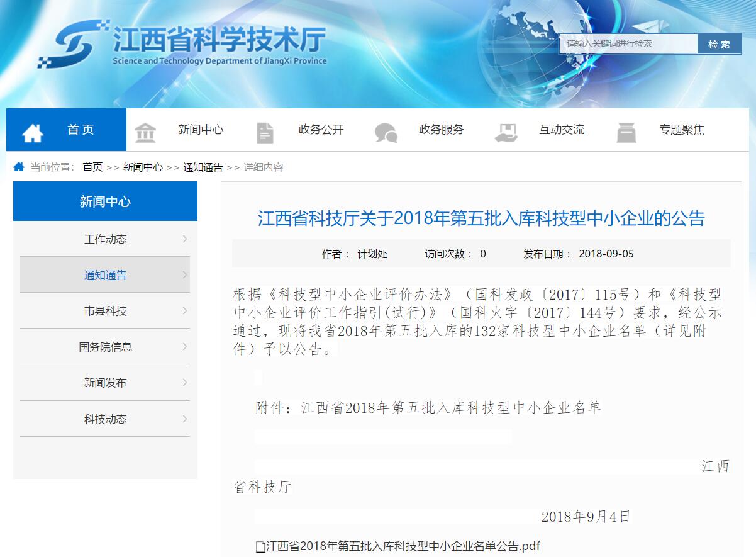Go to 新闻中心 in the breadcrumb

143,167
